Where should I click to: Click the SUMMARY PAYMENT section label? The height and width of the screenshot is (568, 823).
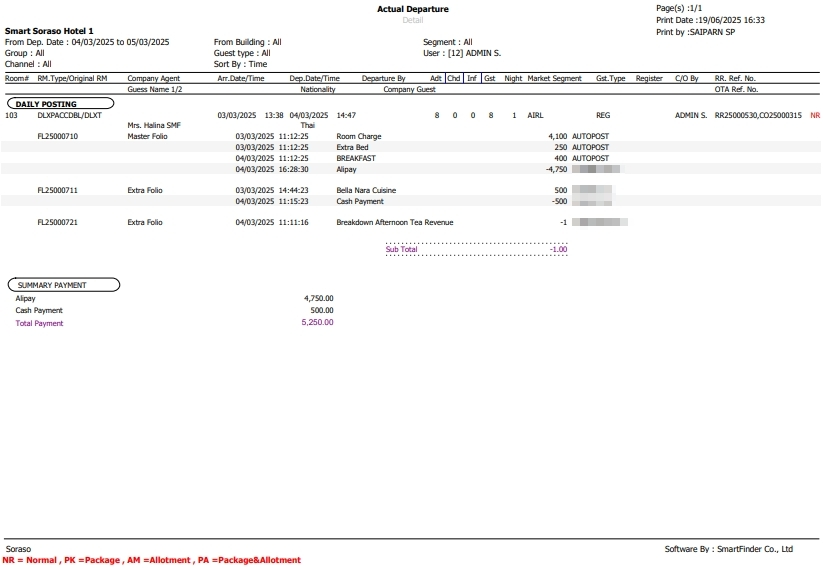[52, 285]
